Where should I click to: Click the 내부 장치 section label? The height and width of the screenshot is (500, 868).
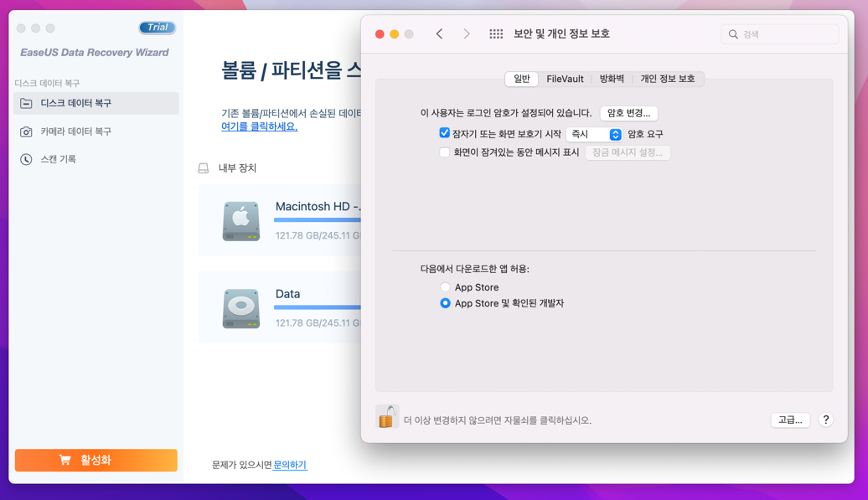click(237, 168)
